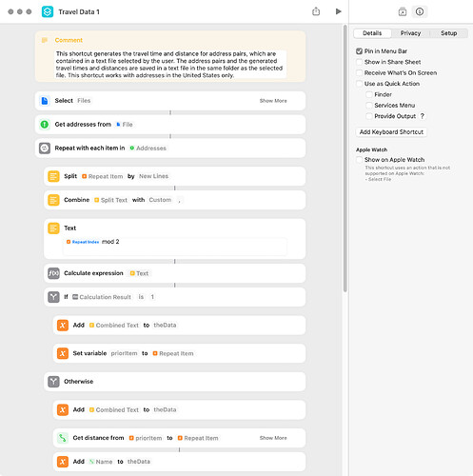Enable Show in Share Sheet

[359, 62]
